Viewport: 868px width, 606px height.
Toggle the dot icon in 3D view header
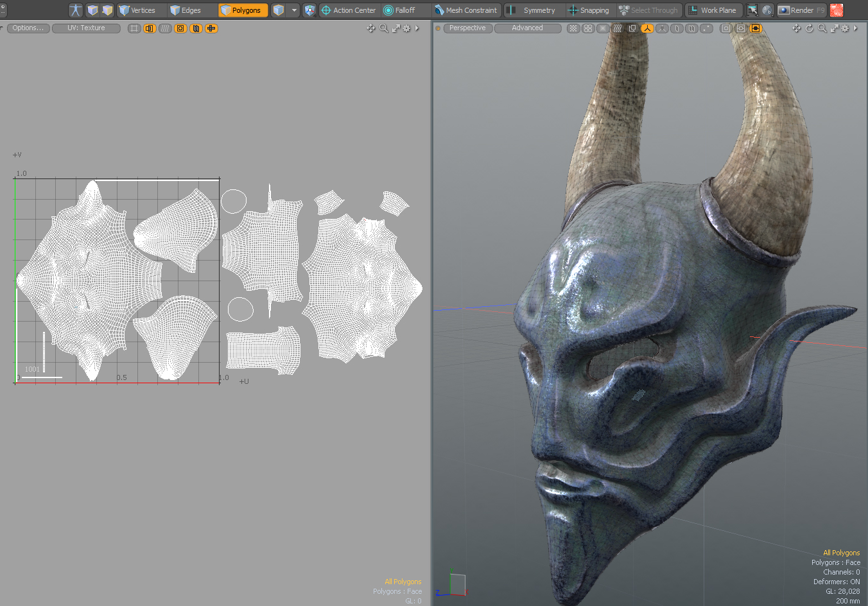[706, 28]
